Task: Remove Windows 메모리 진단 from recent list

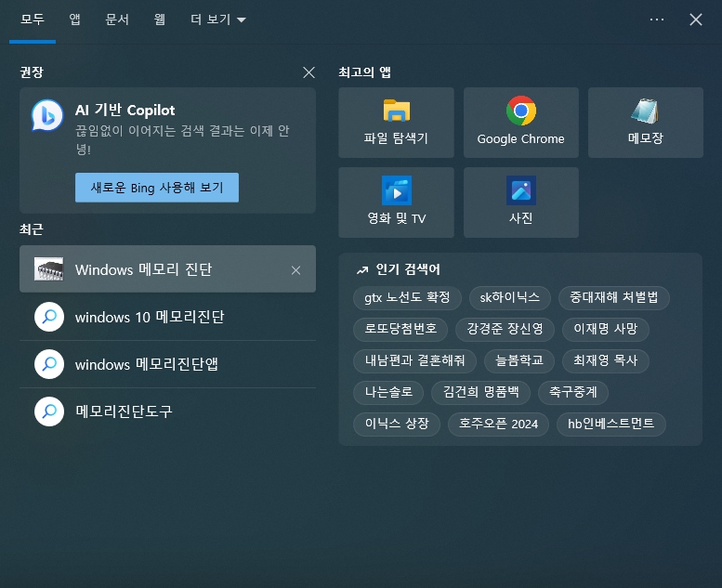Action: [295, 270]
